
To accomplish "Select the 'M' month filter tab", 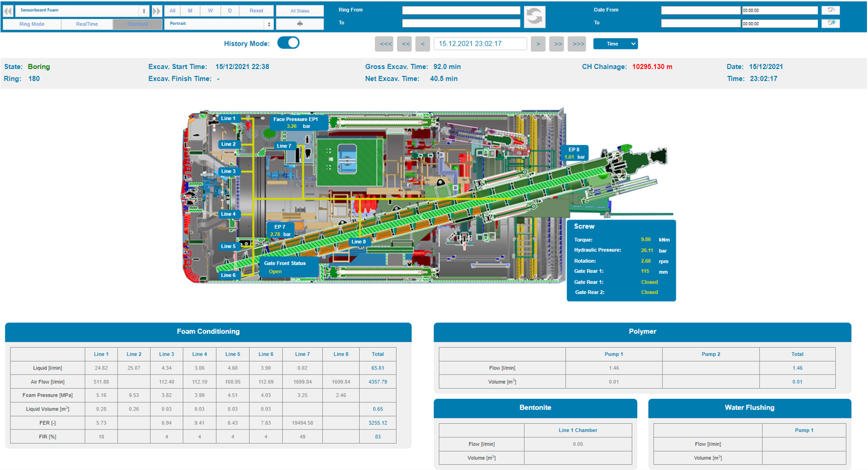I will pyautogui.click(x=190, y=11).
